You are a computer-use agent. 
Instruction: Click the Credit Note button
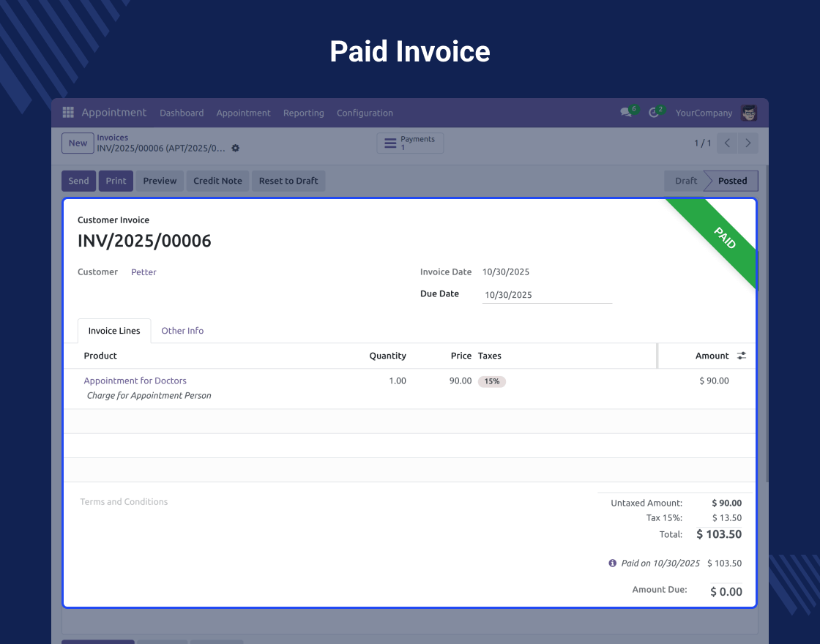tap(217, 181)
